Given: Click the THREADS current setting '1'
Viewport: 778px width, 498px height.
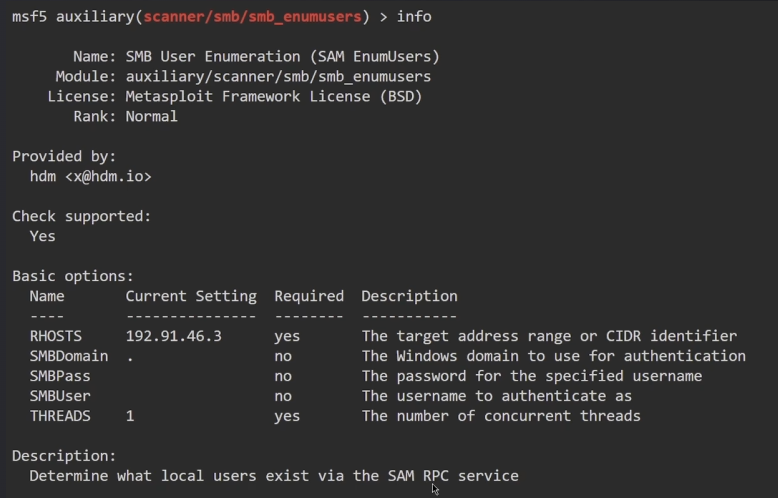Looking at the screenshot, I should coord(130,416).
